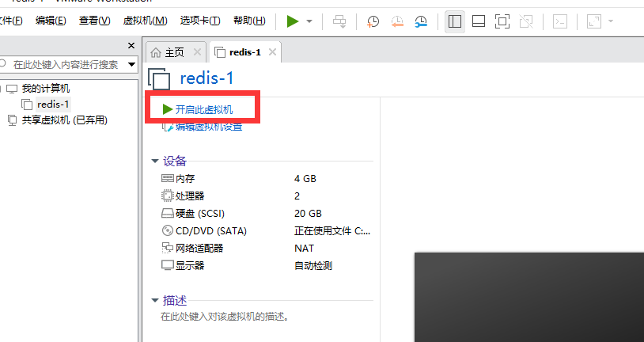Click the CD/DVD (SATA) device row
The width and height of the screenshot is (644, 342).
point(267,230)
